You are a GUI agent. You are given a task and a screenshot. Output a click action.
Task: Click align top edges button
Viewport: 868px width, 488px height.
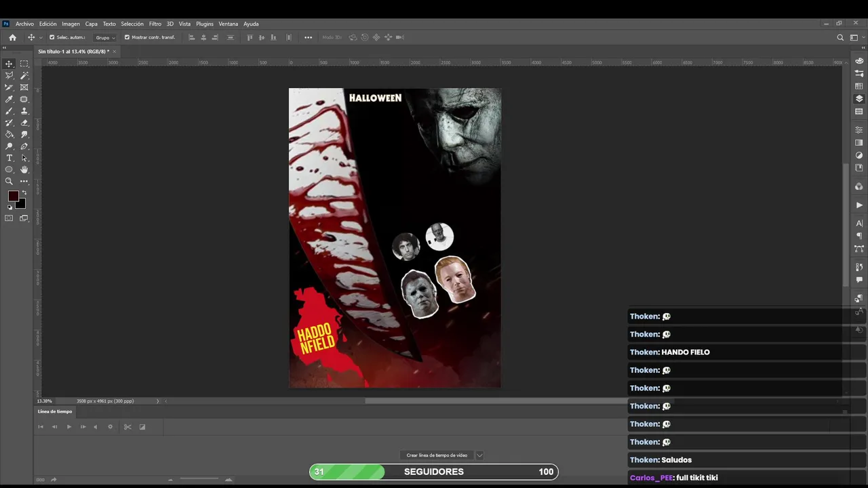tap(250, 37)
